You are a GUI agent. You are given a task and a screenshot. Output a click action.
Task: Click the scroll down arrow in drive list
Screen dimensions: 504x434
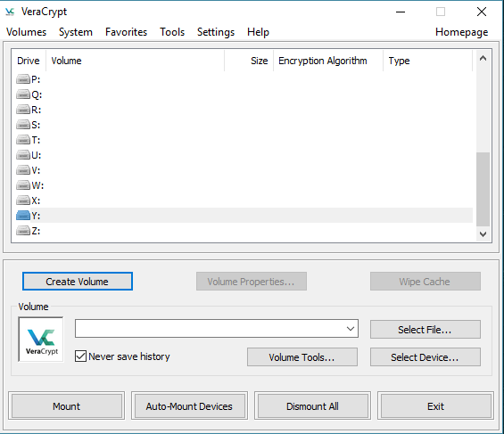tap(483, 234)
